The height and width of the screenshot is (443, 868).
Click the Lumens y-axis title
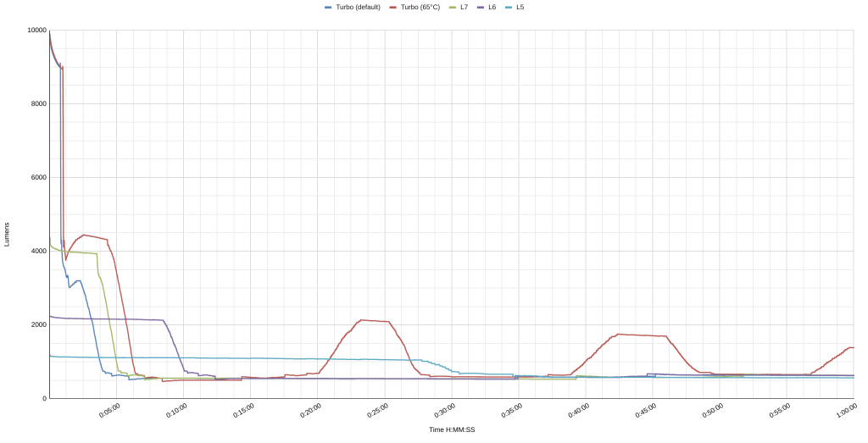[x=8, y=235]
